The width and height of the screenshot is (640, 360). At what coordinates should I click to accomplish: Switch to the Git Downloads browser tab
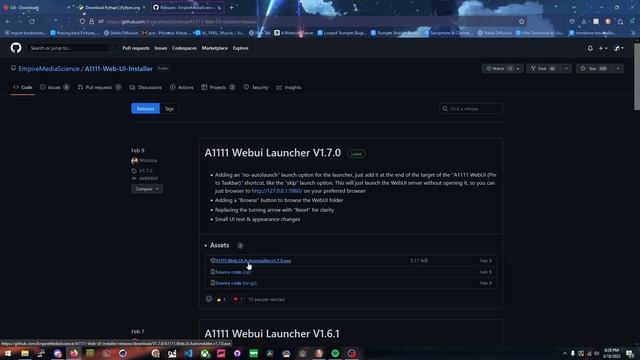tap(36, 7)
